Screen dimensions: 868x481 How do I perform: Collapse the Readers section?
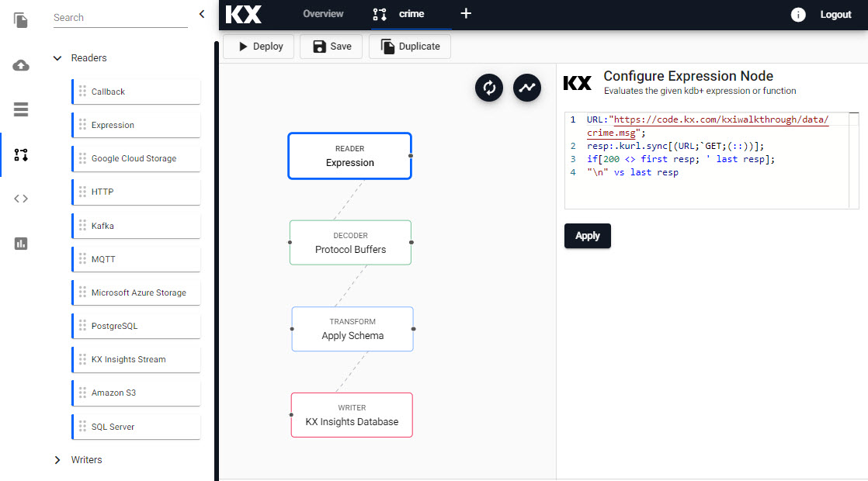[x=57, y=58]
